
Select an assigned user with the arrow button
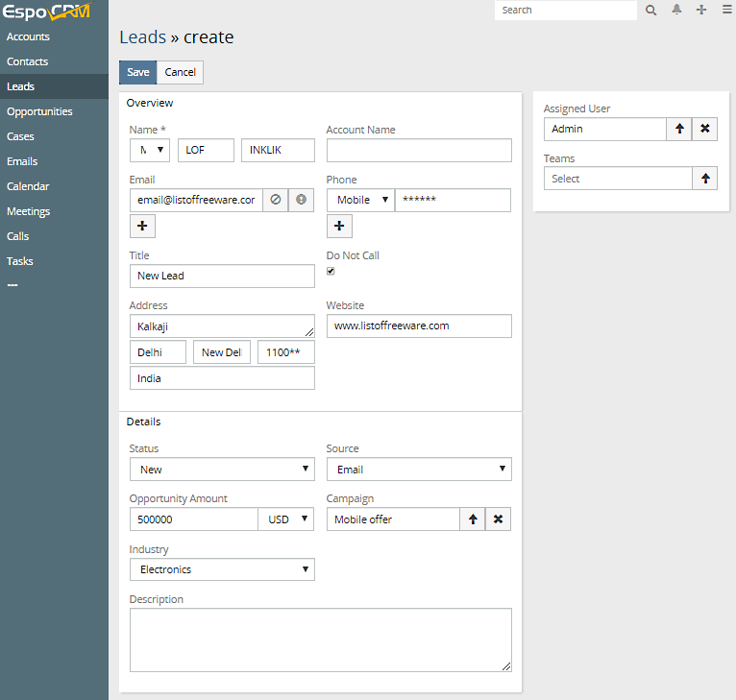point(679,129)
